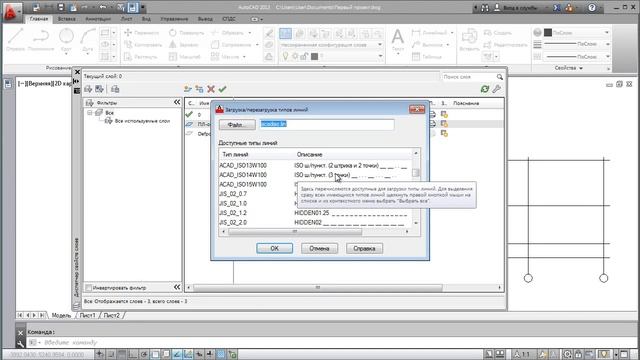Click the Отмена button in dialog
Viewport: 640px width, 360px height.
pyautogui.click(x=319, y=248)
